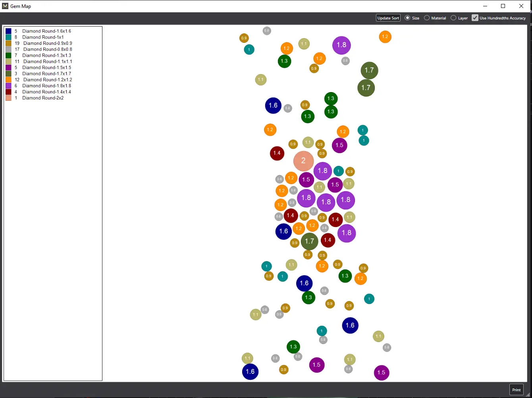Click the Print button
This screenshot has width=532, height=398.
pos(516,390)
